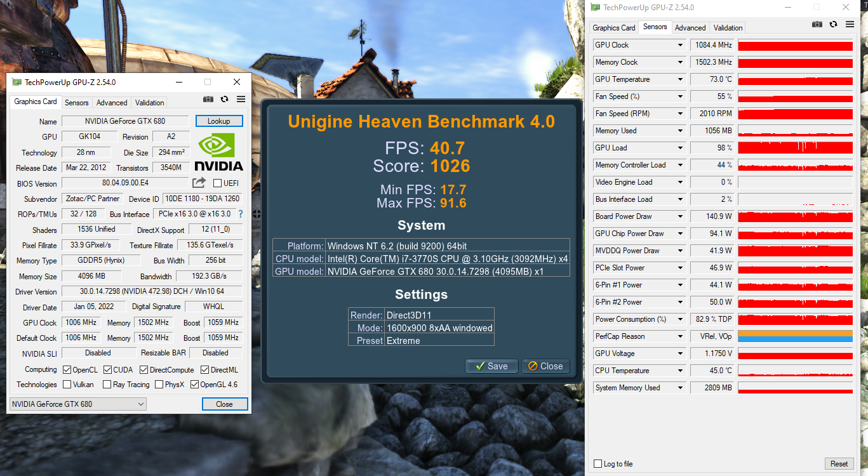Click the GPU-Z title bar icon of the Graphics Card window
Image resolution: width=868 pixels, height=476 pixels.
tap(17, 82)
